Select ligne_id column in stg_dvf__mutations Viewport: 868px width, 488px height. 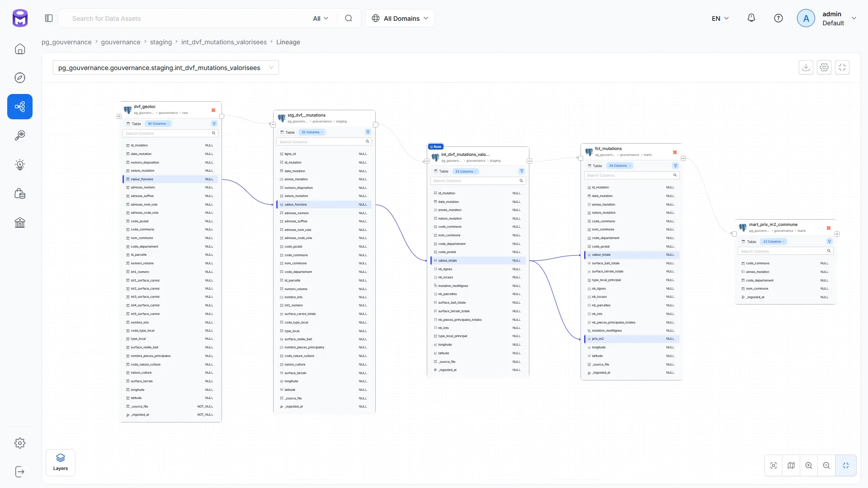click(x=324, y=154)
